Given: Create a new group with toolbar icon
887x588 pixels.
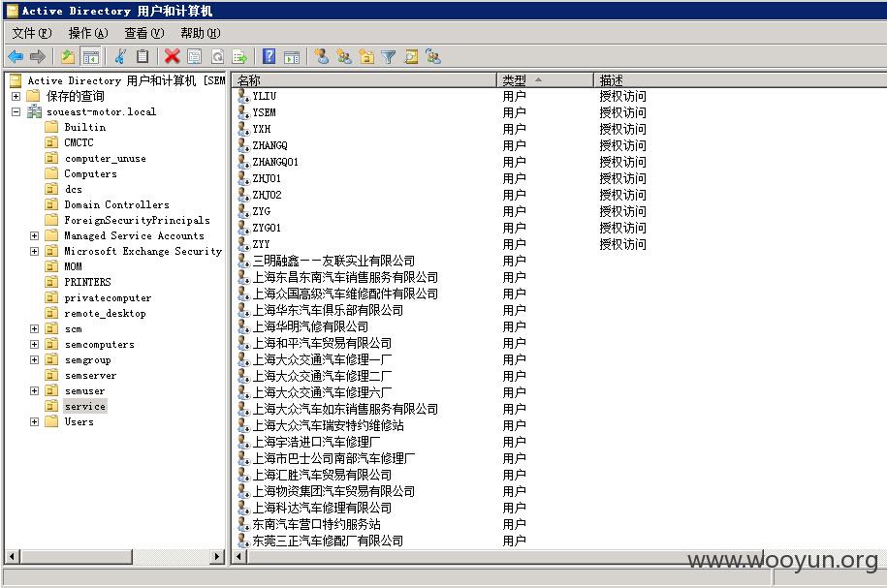Looking at the screenshot, I should 344,56.
